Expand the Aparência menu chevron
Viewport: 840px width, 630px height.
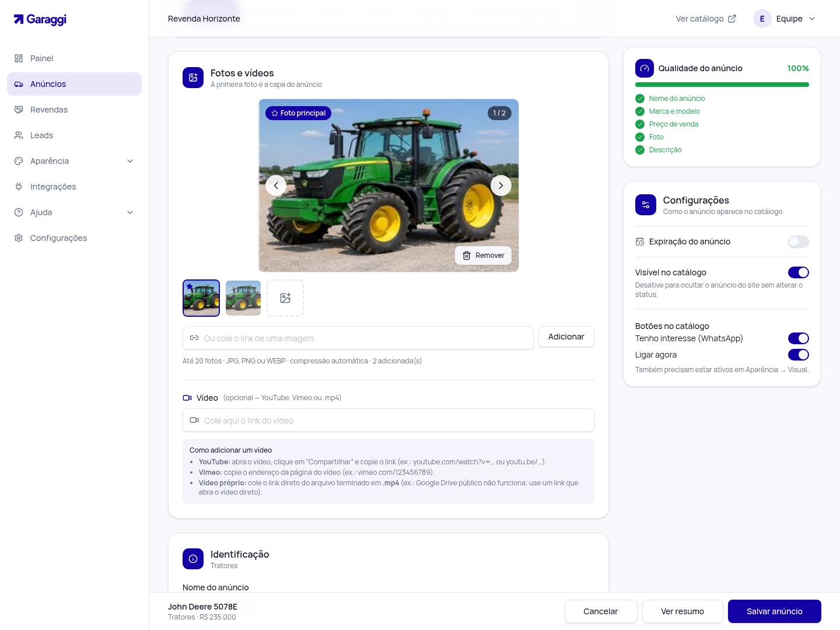coord(130,161)
